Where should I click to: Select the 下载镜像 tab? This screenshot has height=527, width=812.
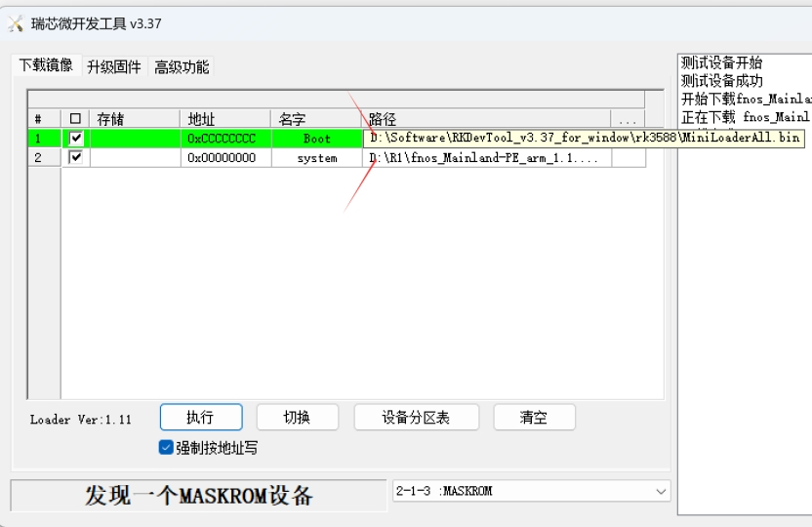point(46,65)
